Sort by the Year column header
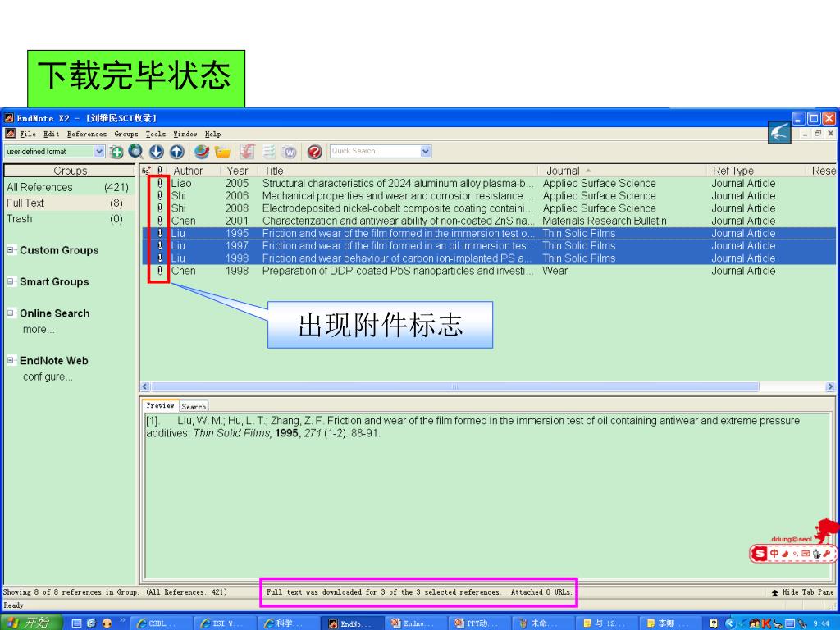 [238, 171]
